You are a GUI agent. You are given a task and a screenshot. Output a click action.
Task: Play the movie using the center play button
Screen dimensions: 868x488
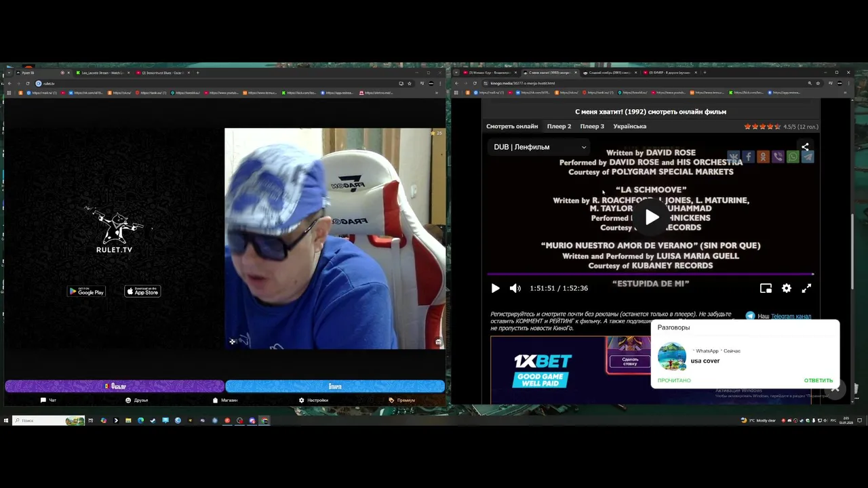652,217
